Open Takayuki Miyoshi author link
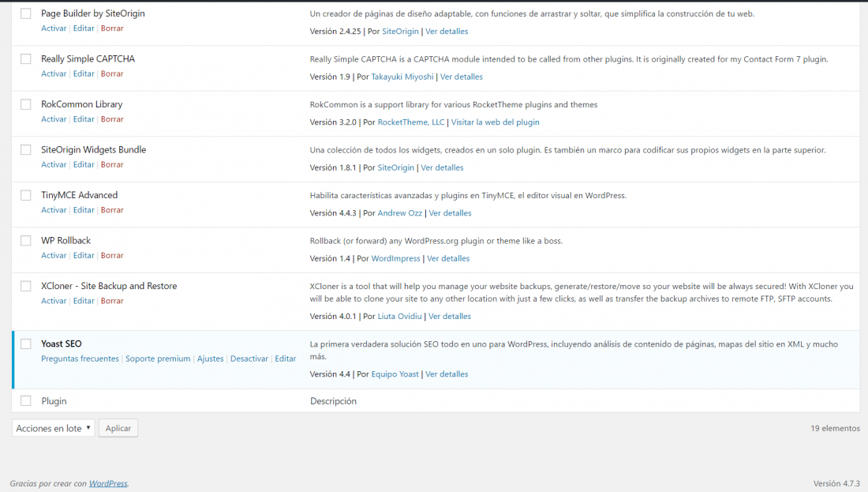Screen dimensions: 868x492 pyautogui.click(x=402, y=77)
